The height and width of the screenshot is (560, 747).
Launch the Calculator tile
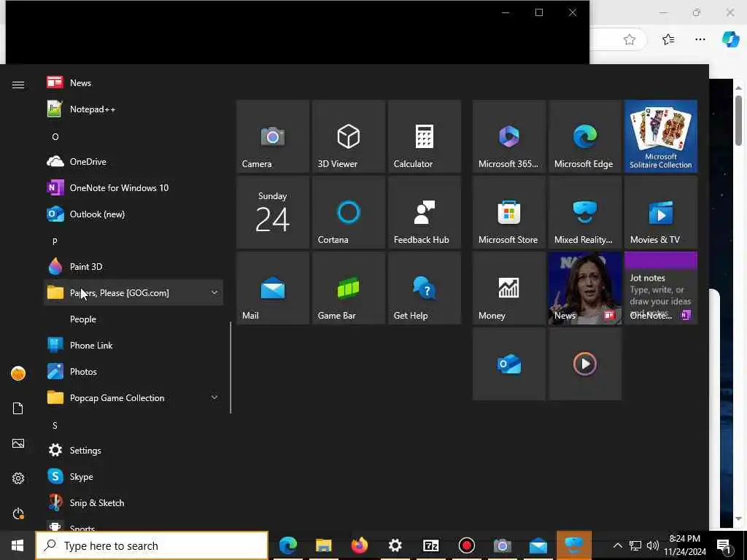coord(425,136)
